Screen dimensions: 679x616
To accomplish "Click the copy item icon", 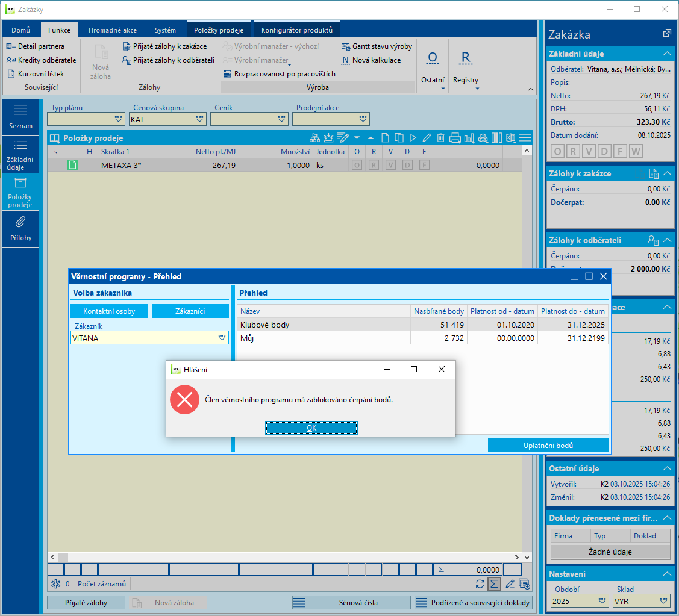I will point(399,138).
